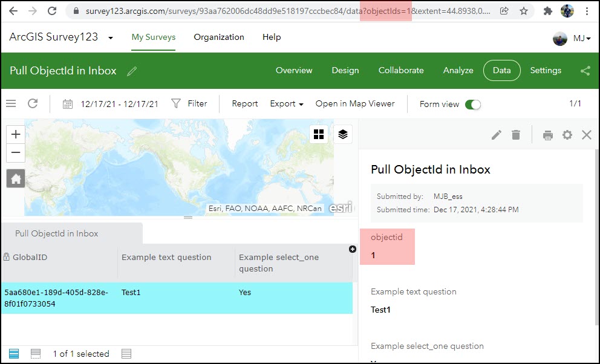The width and height of the screenshot is (600, 364).
Task: Open the basemap gallery on the map
Action: (x=319, y=134)
